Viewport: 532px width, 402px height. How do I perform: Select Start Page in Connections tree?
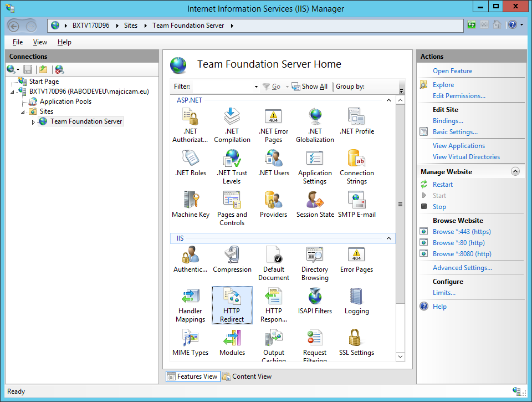click(44, 82)
